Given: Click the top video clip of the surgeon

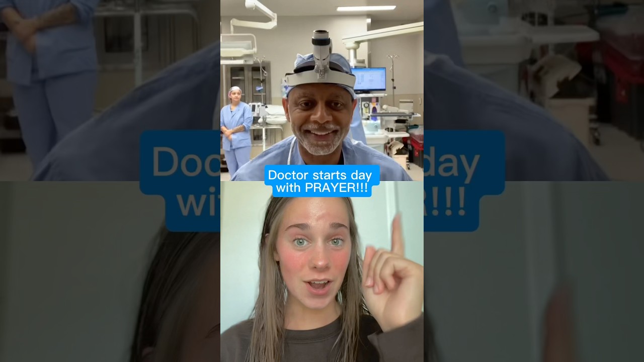Looking at the screenshot, I should click(322, 90).
